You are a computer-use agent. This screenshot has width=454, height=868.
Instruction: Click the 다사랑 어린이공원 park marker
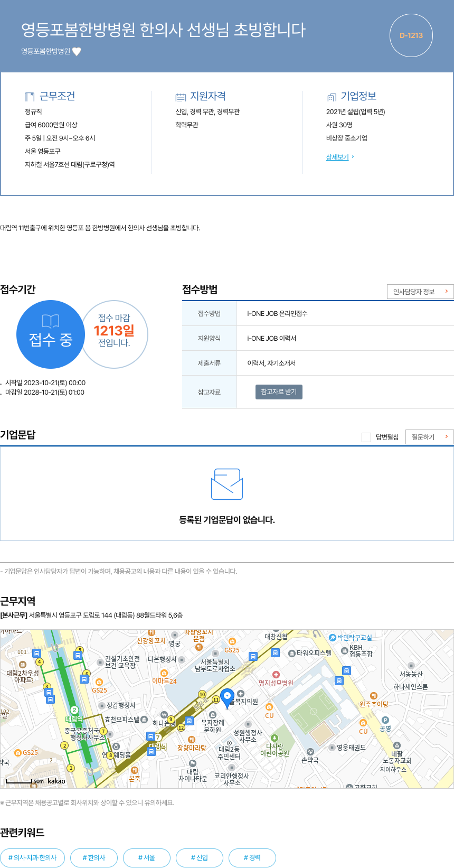pos(274,738)
